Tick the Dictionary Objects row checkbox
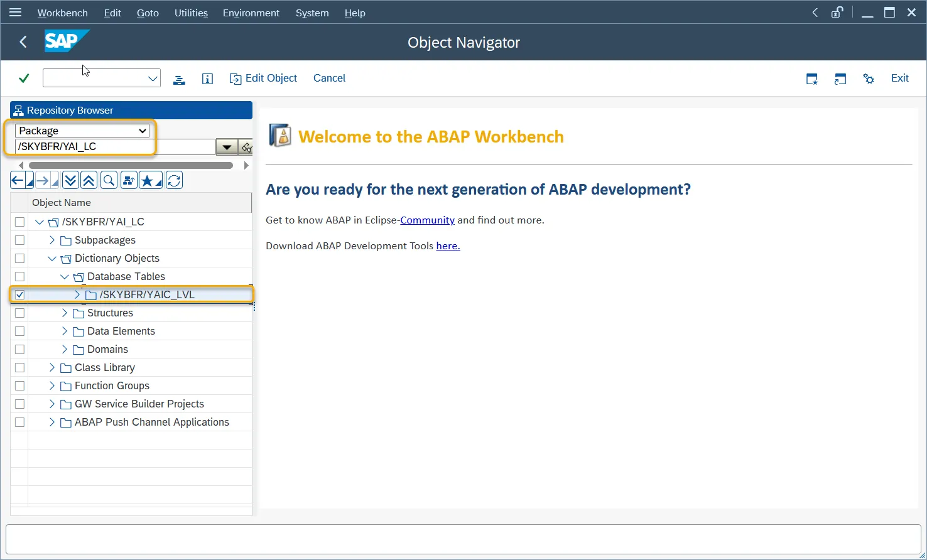This screenshot has width=927, height=560. pyautogui.click(x=19, y=258)
